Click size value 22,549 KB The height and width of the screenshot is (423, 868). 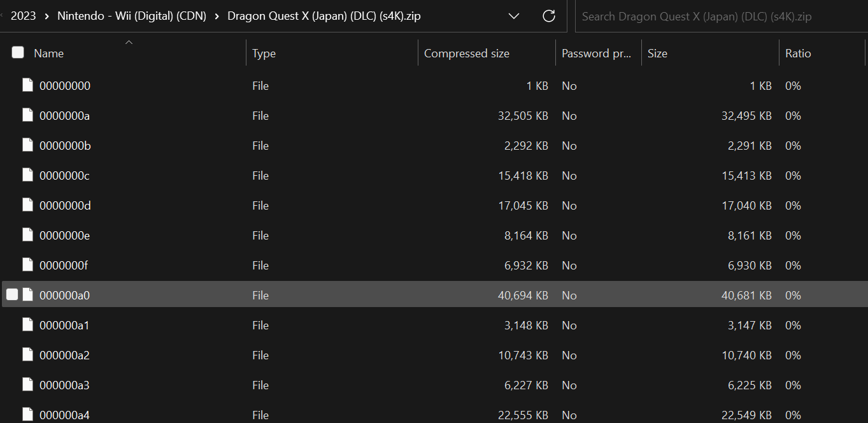(x=746, y=415)
